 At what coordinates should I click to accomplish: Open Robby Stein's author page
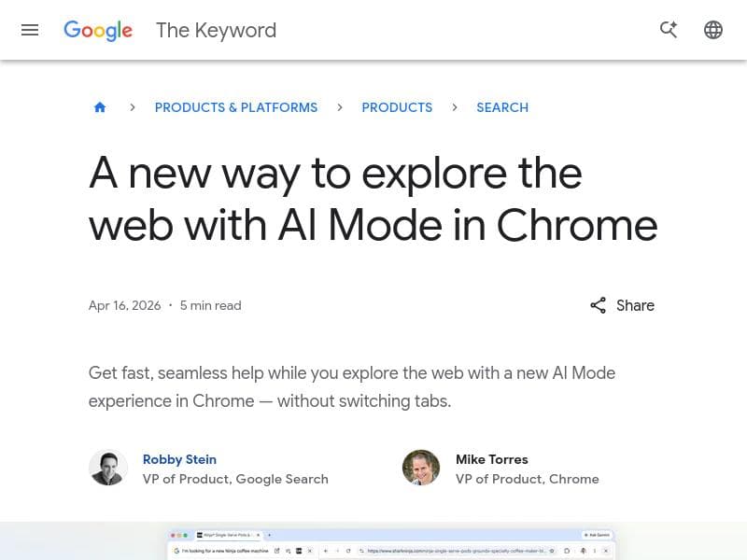(179, 459)
